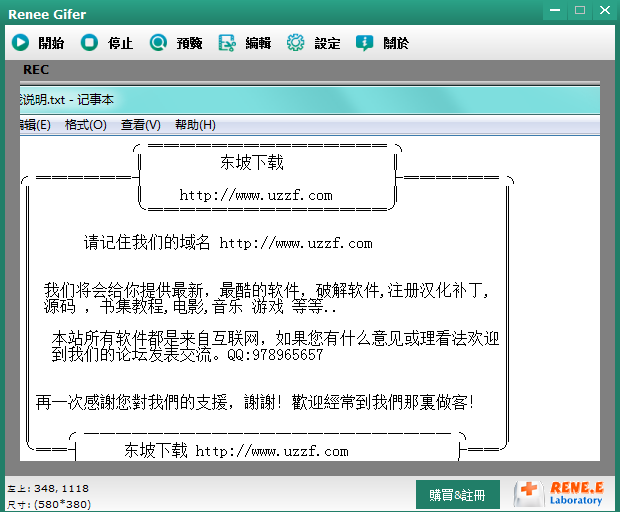Image resolution: width=620 pixels, height=512 pixels.
Task: Click the REC label above capture area
Action: point(36,70)
